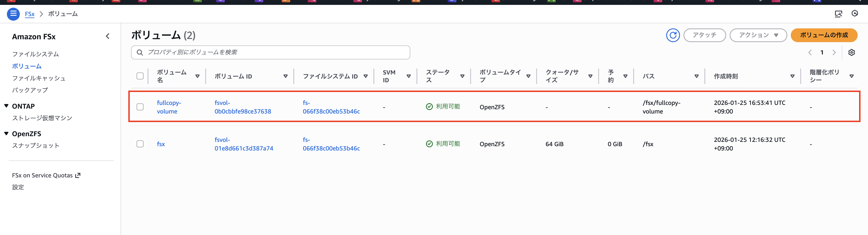Click page number 1 in pagination
The image size is (868, 235).
pyautogui.click(x=822, y=52)
